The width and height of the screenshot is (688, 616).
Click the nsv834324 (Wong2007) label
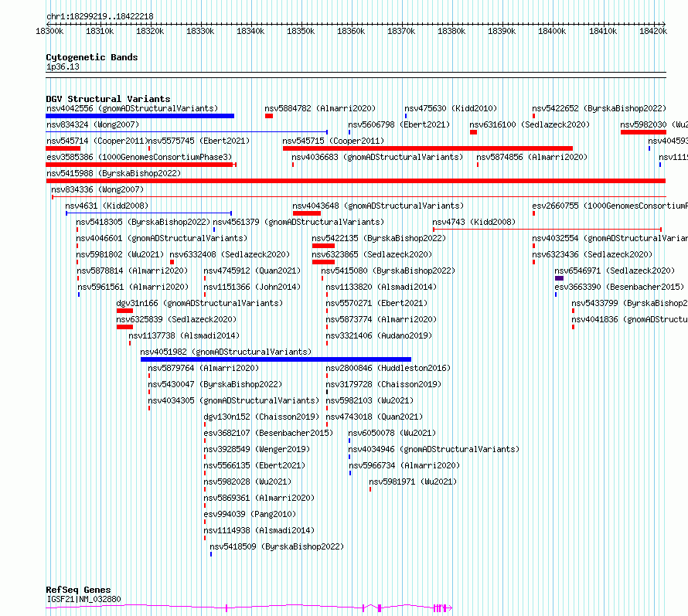click(93, 124)
